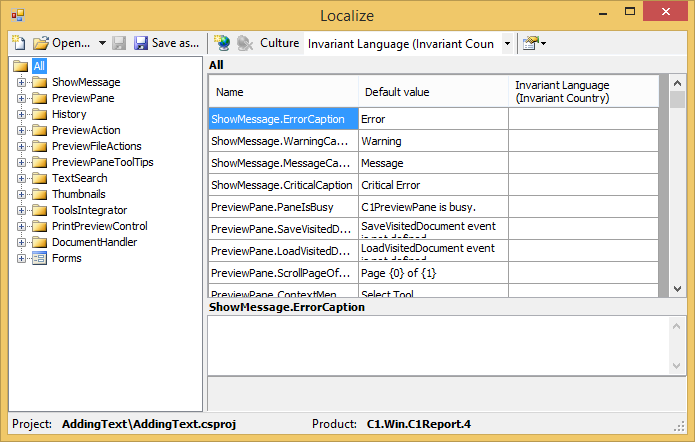695x442 pixels.
Task: Select the TextSearch folder item
Action: [x=79, y=178]
